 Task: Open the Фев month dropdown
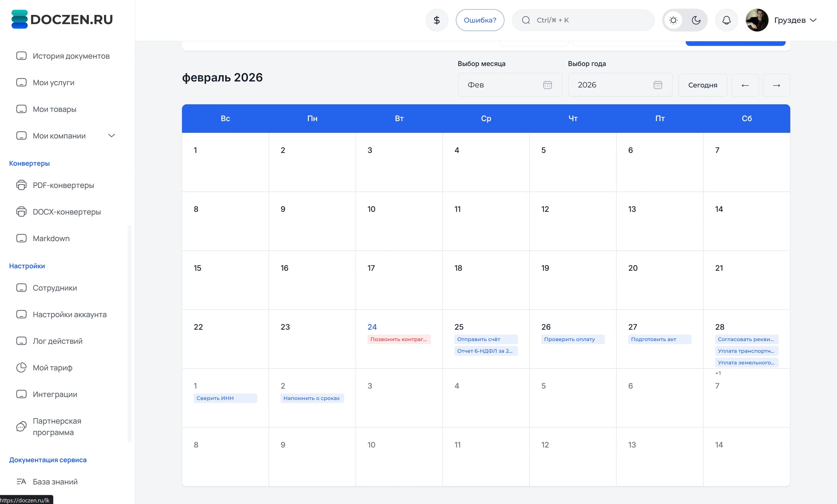(x=510, y=84)
